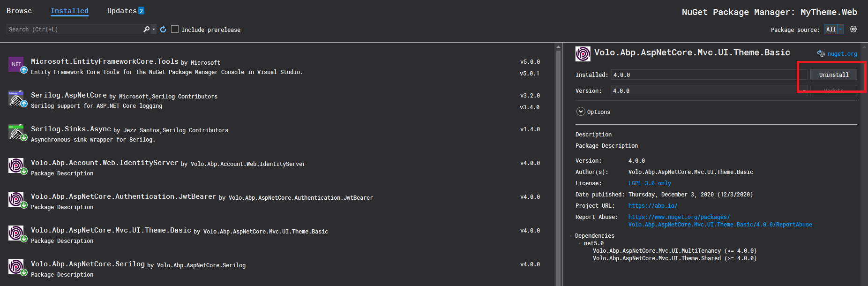Select Volo.Abp.AspNetCore.Authentication.JwtBearer package name
The image size is (868, 286).
coord(123,196)
